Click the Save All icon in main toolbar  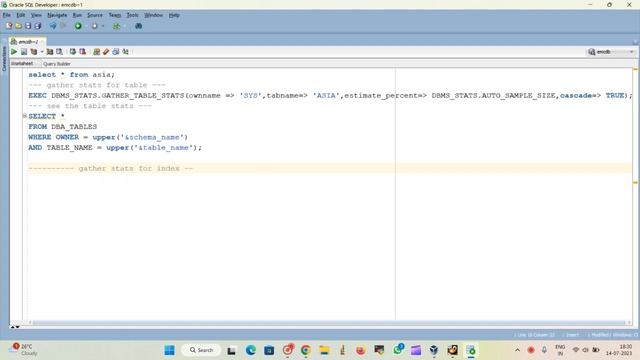coord(38,26)
